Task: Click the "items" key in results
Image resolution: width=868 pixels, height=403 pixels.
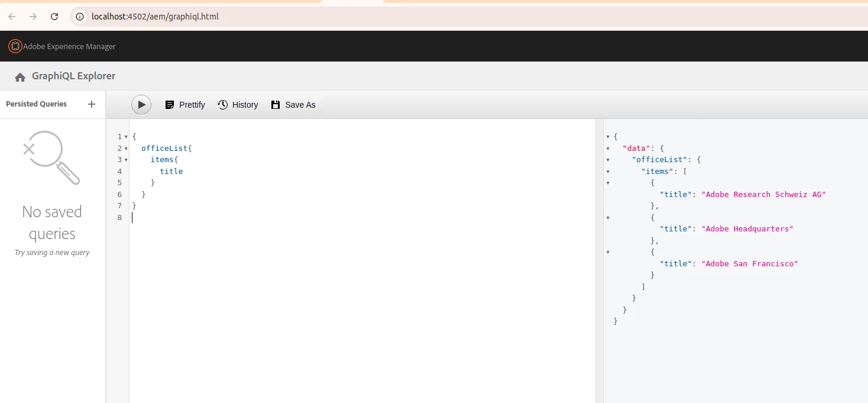Action: click(658, 171)
